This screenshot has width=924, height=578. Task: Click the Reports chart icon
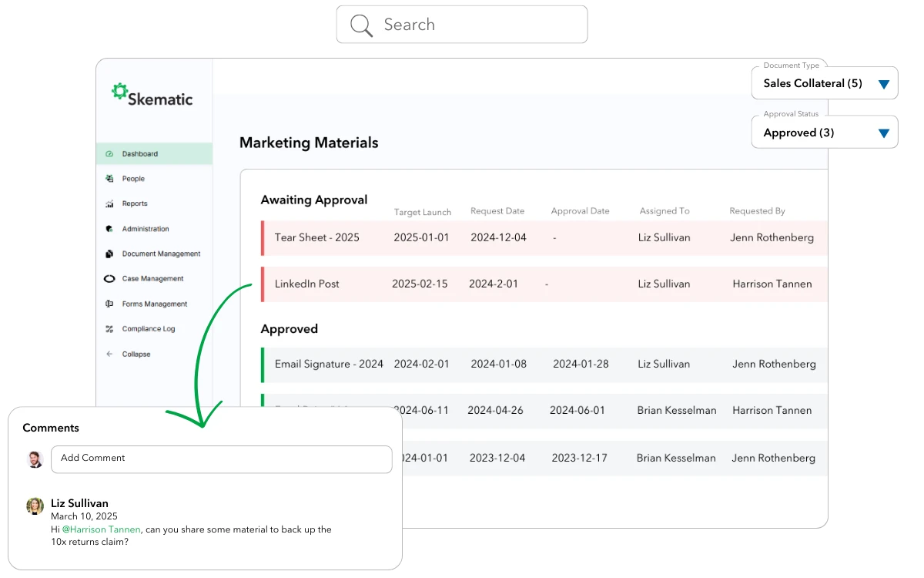pos(109,204)
